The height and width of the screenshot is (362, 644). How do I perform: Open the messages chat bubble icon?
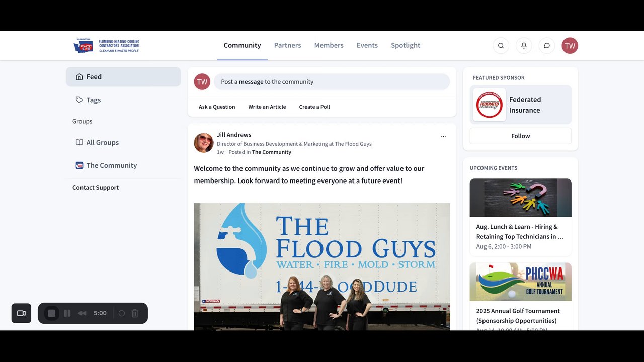tap(547, 46)
